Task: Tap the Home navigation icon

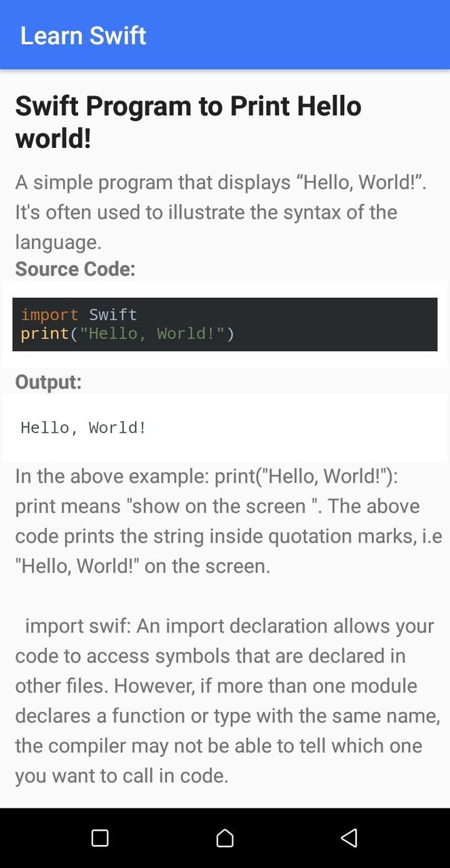Action: click(225, 838)
